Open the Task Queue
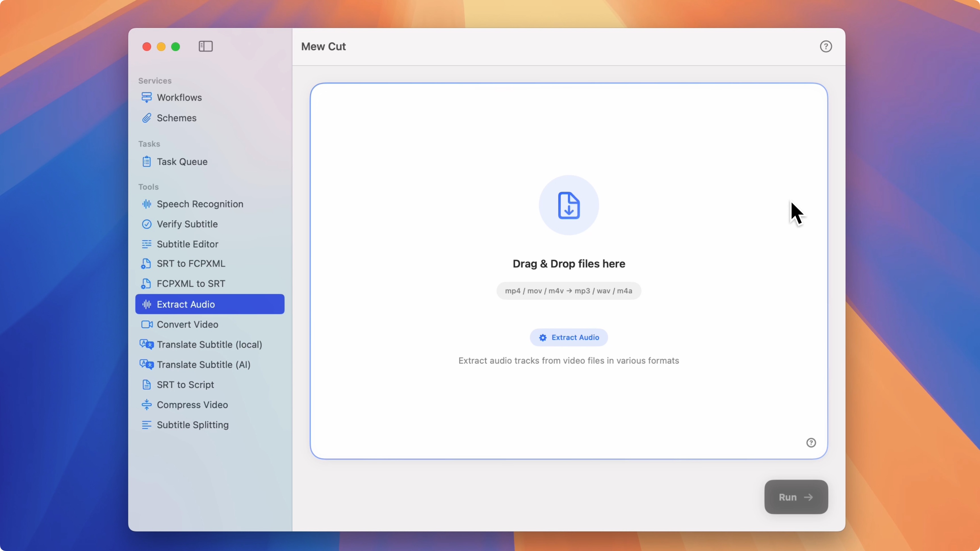980x551 pixels. [182, 161]
